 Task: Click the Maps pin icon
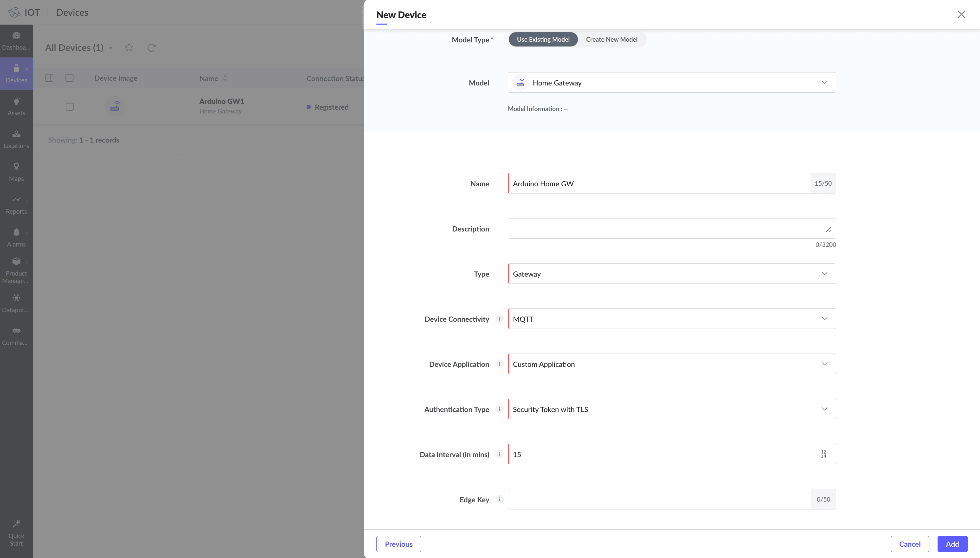[16, 167]
